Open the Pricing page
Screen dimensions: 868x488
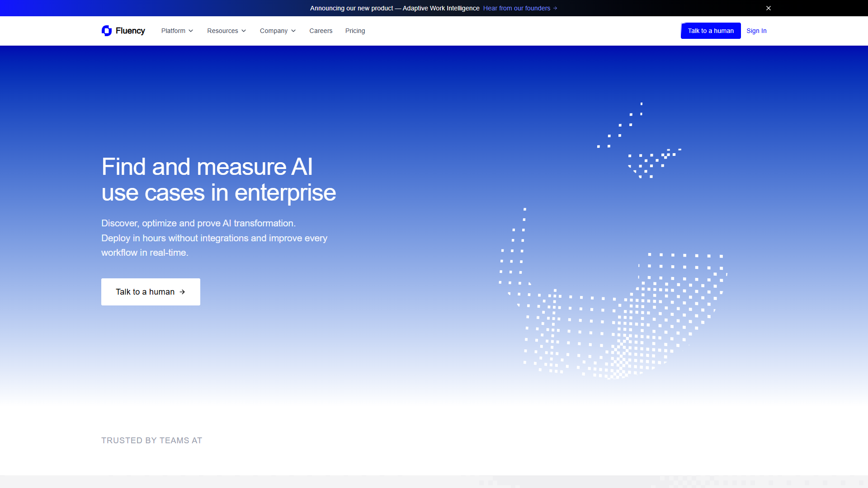355,31
